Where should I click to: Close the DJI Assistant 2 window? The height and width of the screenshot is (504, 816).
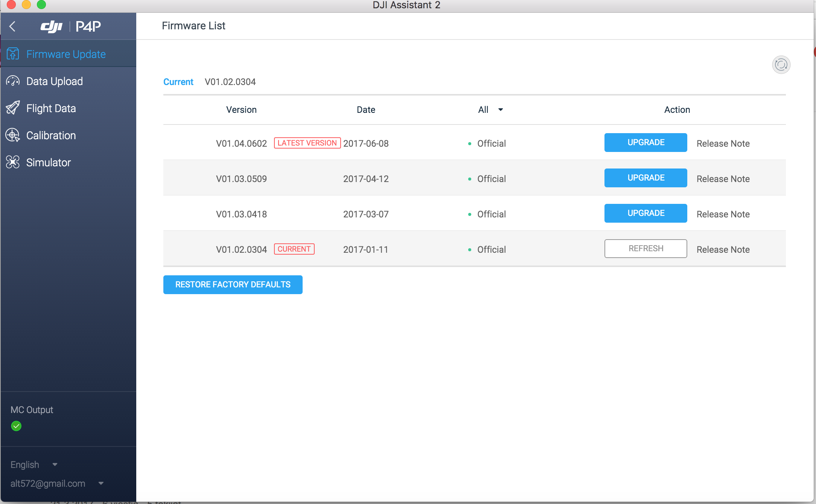coord(11,4)
